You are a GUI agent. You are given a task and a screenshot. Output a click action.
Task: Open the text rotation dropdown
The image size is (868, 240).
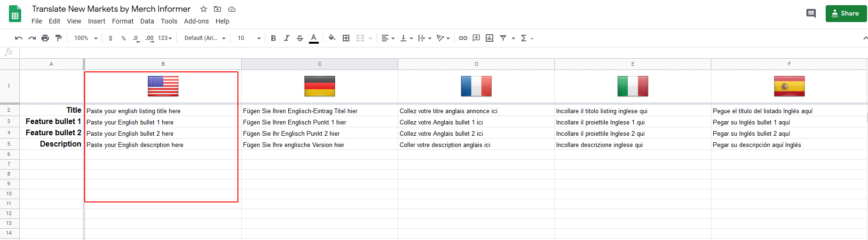443,38
